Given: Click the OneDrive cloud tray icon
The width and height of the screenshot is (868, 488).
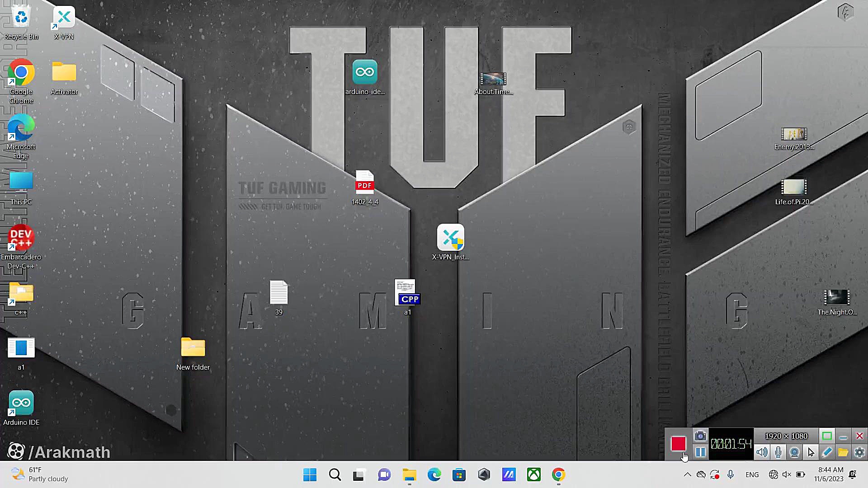Looking at the screenshot, I should pyautogui.click(x=701, y=474).
